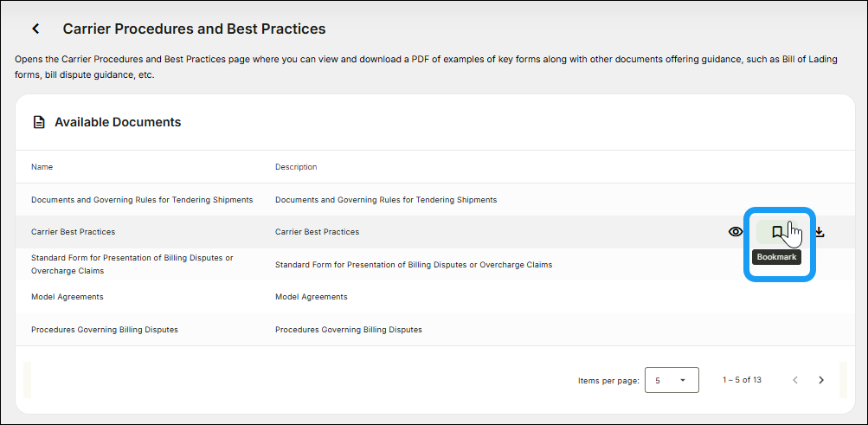This screenshot has height=425, width=868.
Task: Go to next page of documents
Action: [821, 380]
